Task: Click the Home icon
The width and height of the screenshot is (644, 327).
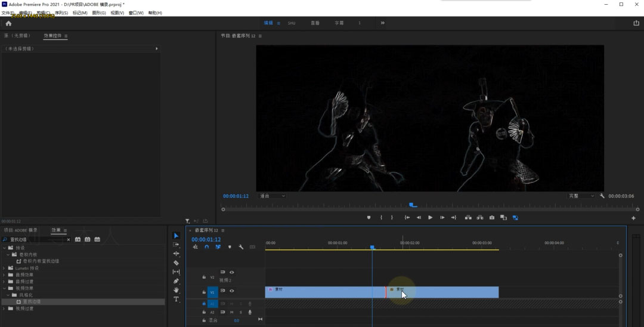Action: (x=8, y=23)
